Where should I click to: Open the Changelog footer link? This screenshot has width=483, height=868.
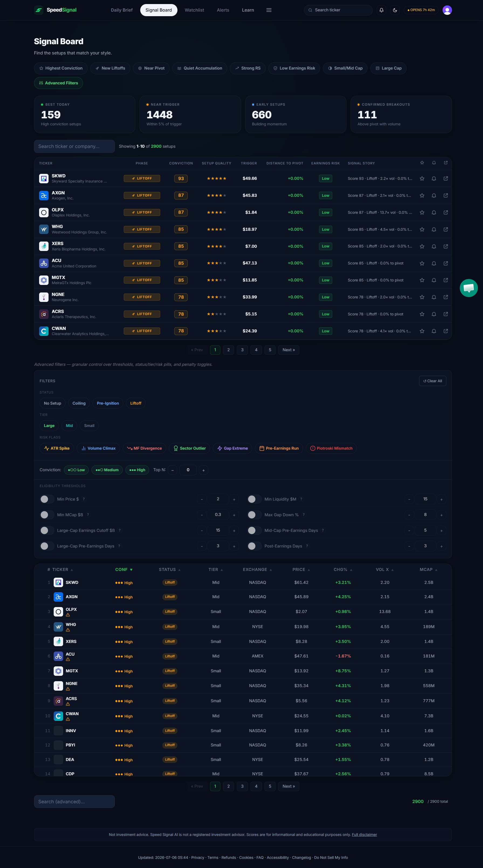tap(301, 857)
